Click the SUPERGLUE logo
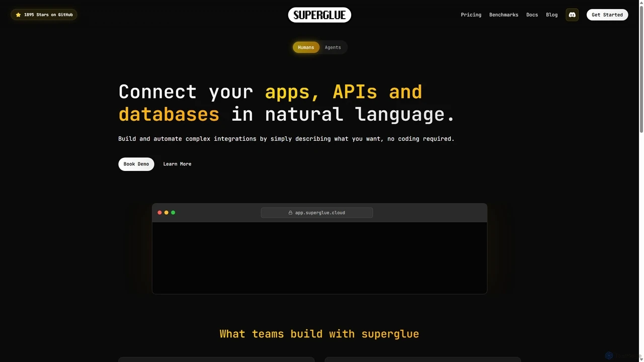This screenshot has width=644, height=362. click(x=319, y=15)
